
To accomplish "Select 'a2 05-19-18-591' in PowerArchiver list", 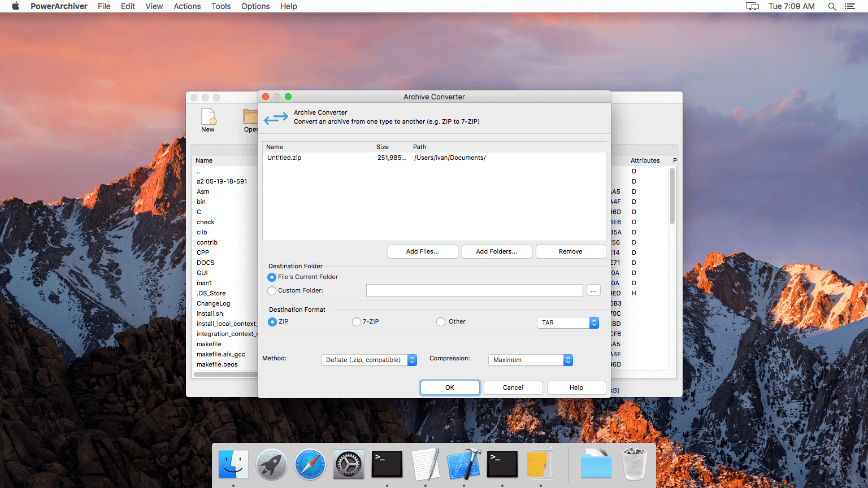I will 222,182.
